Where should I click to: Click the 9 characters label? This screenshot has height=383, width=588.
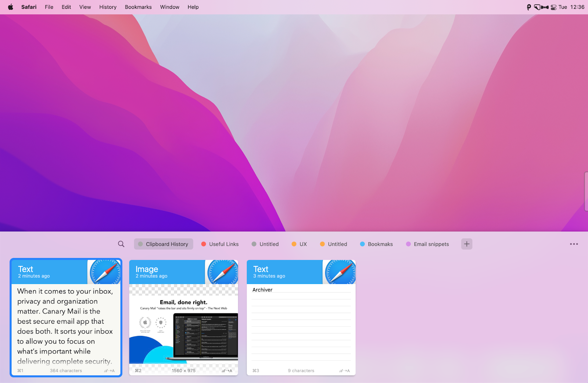click(x=301, y=370)
